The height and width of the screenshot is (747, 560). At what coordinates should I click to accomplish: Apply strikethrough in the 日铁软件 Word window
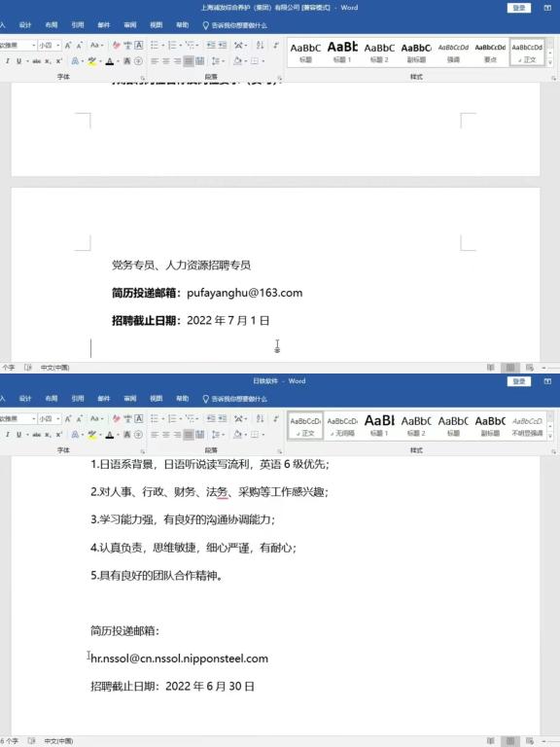[37, 435]
